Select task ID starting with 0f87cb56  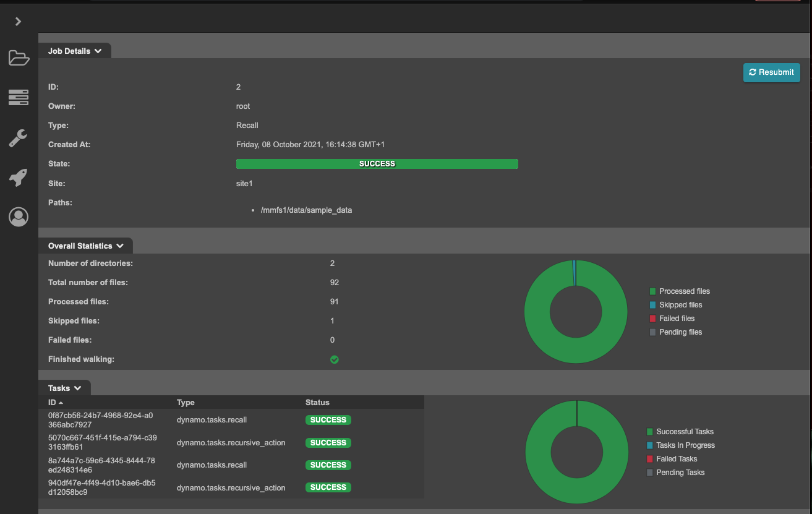(100, 420)
